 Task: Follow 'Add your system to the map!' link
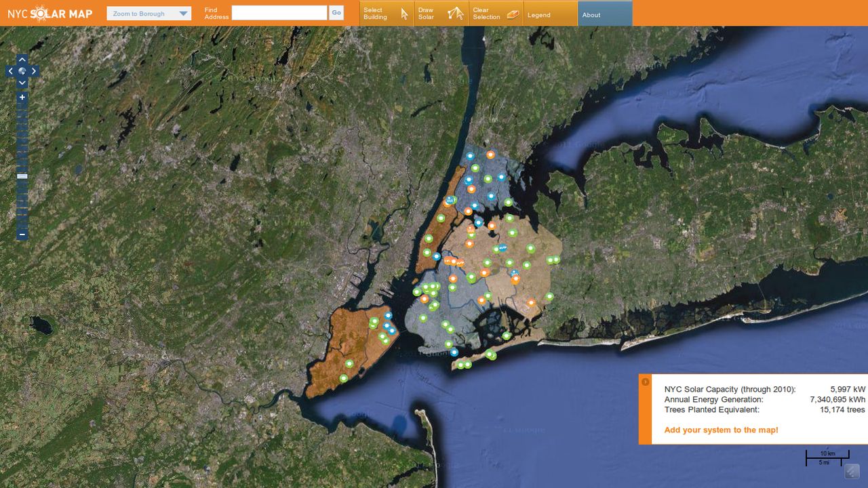pyautogui.click(x=722, y=430)
